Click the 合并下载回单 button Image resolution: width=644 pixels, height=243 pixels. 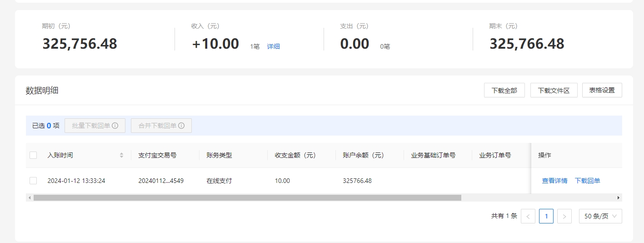tap(161, 126)
